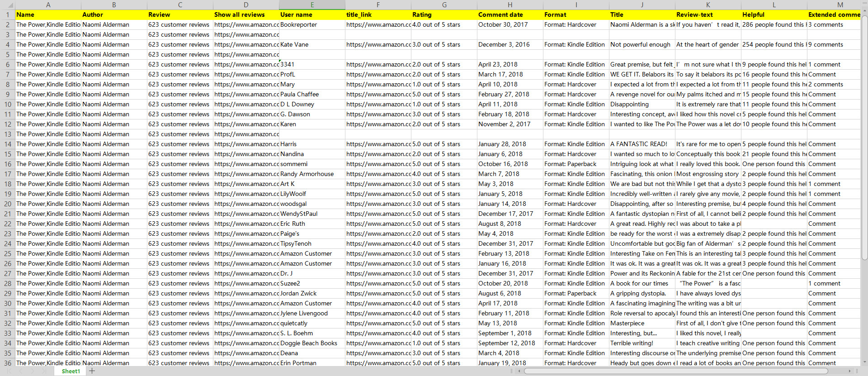Click the Select All corner triangle
Viewport: 868px width, 376px height.
point(7,5)
